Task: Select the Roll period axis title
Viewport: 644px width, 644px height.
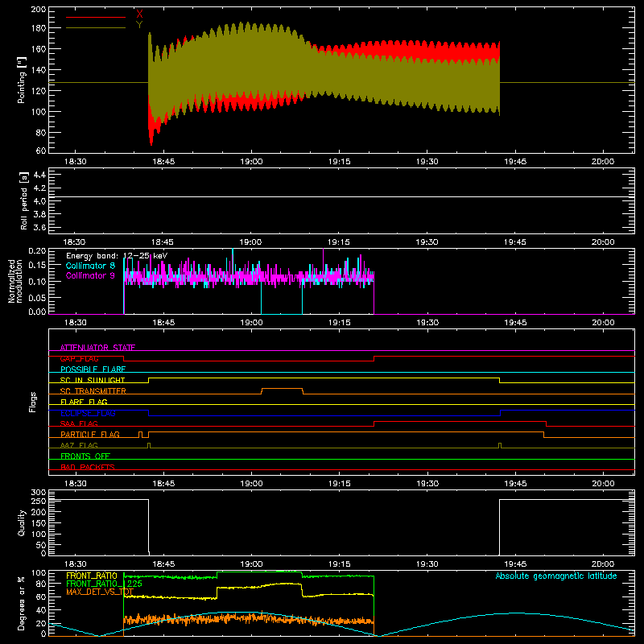Action: coord(23,200)
